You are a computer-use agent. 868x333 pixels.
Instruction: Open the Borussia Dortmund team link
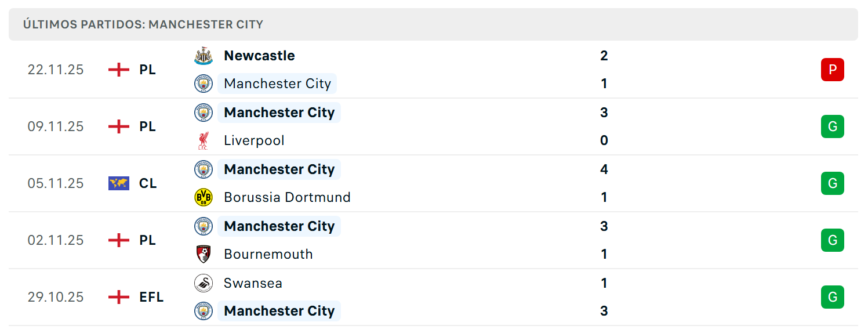(287, 197)
